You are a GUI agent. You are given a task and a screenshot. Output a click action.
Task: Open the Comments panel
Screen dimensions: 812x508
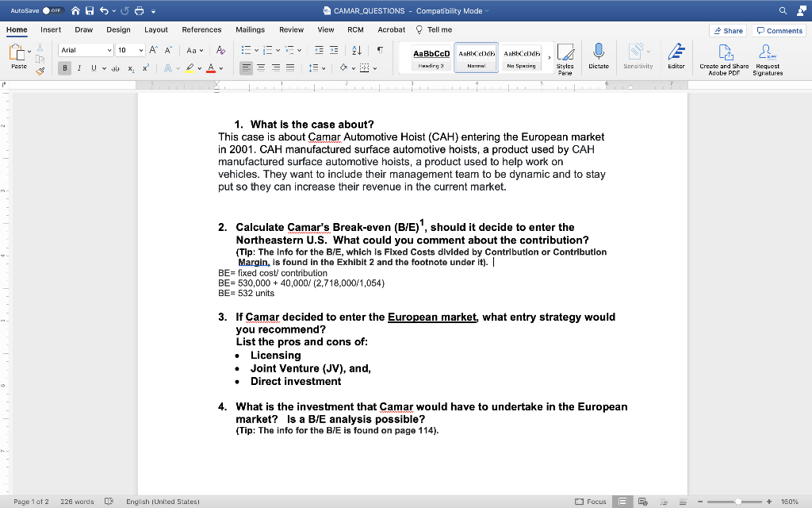(x=778, y=30)
